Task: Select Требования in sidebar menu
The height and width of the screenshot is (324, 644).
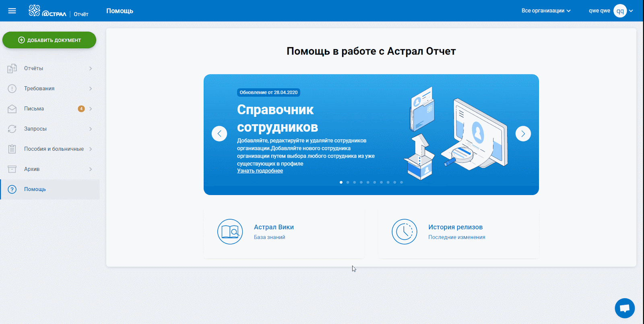Action: pos(50,89)
